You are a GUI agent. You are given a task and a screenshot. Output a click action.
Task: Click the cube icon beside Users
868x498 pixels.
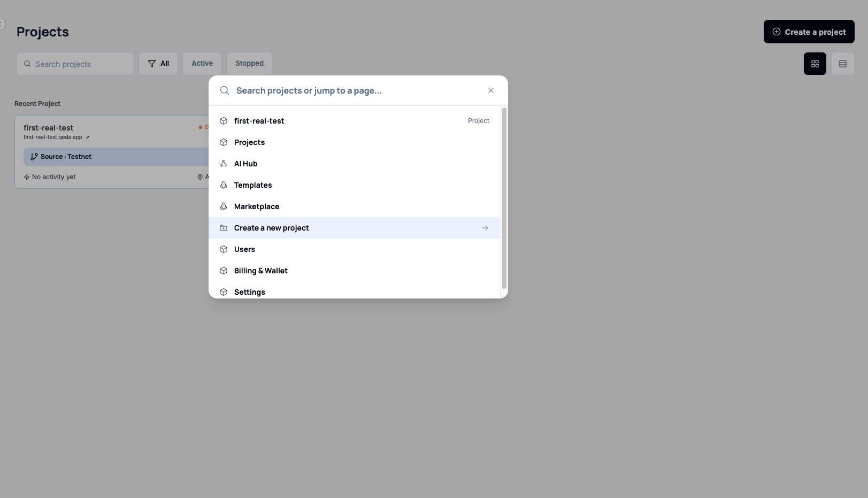point(224,249)
